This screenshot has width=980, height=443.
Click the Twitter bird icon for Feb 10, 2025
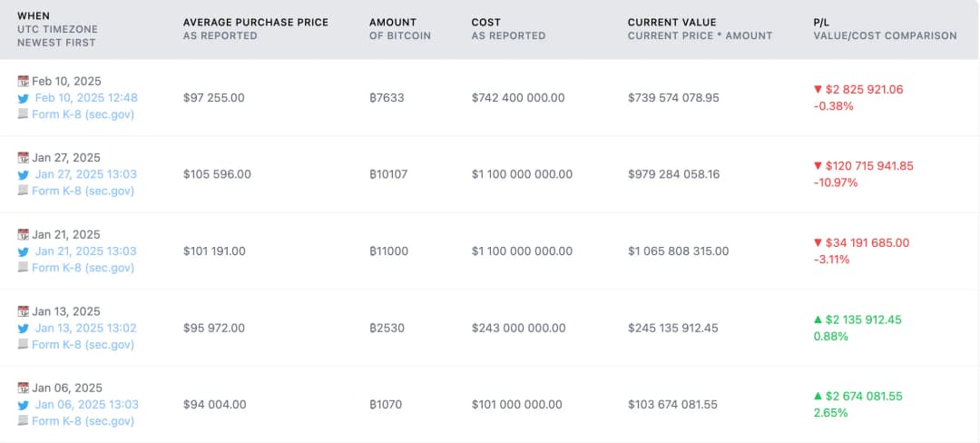click(x=24, y=98)
